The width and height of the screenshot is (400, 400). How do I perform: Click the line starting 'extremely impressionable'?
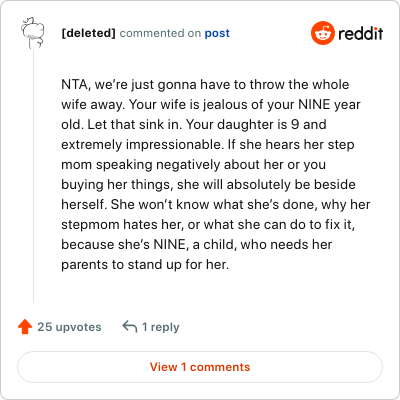click(208, 145)
